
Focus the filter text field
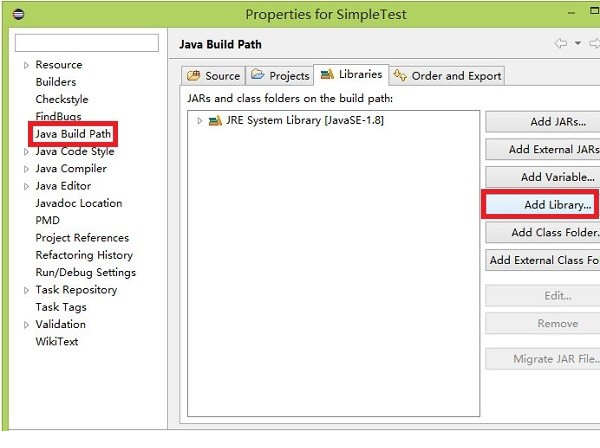pos(87,42)
